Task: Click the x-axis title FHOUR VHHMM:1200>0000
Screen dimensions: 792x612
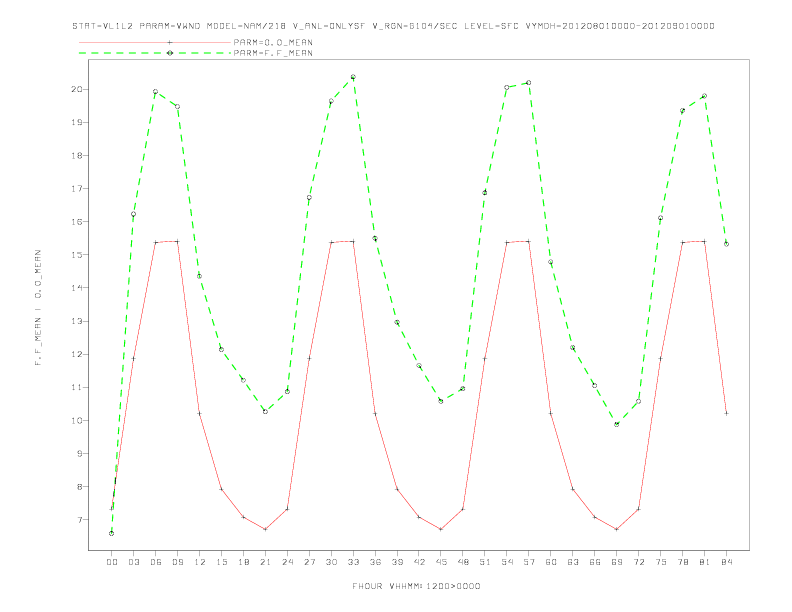Action: [416, 586]
